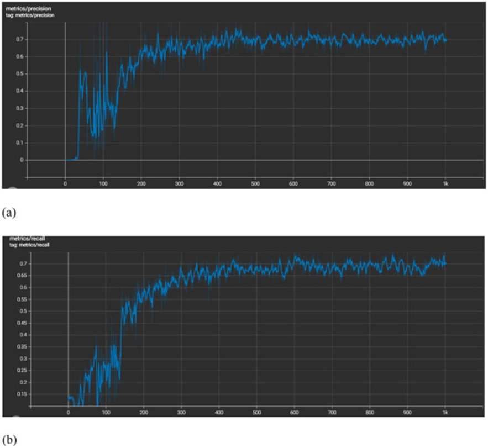Screen dimensions: 488x448
Task: Click 0.2 on the precision chart y-axis
Action: pyautogui.click(x=20, y=126)
